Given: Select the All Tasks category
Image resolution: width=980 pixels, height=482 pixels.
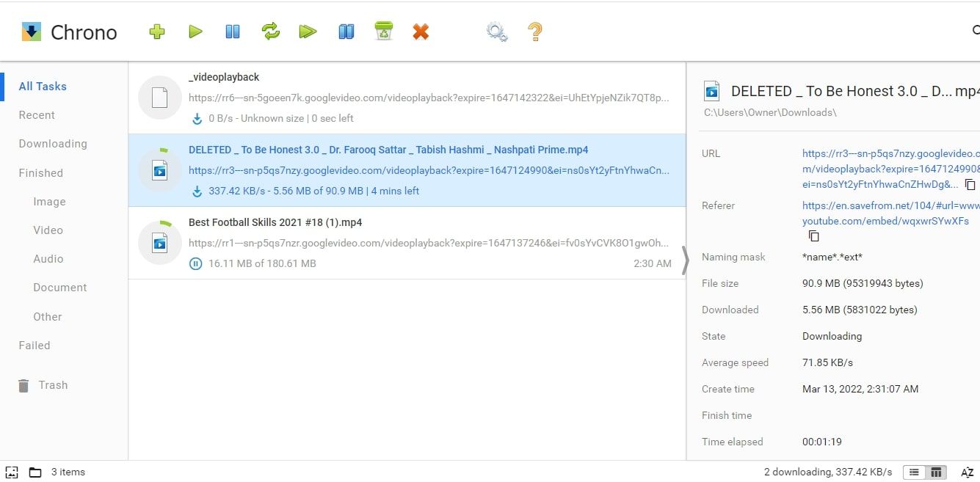Looking at the screenshot, I should coord(43,87).
